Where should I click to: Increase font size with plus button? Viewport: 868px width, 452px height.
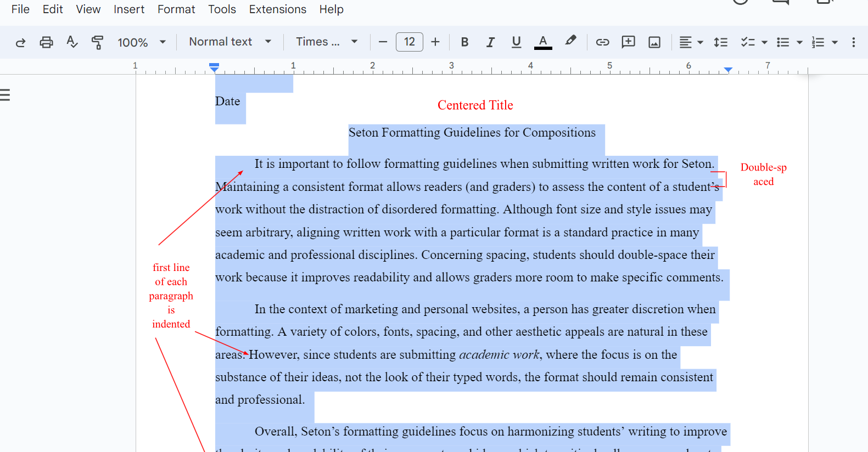(x=435, y=42)
